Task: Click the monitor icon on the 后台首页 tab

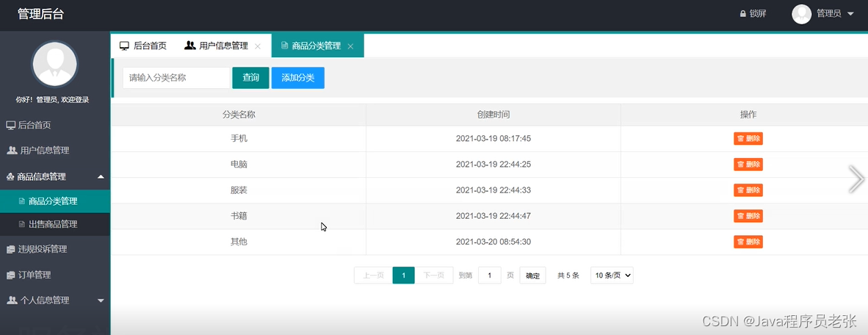Action: pos(125,46)
